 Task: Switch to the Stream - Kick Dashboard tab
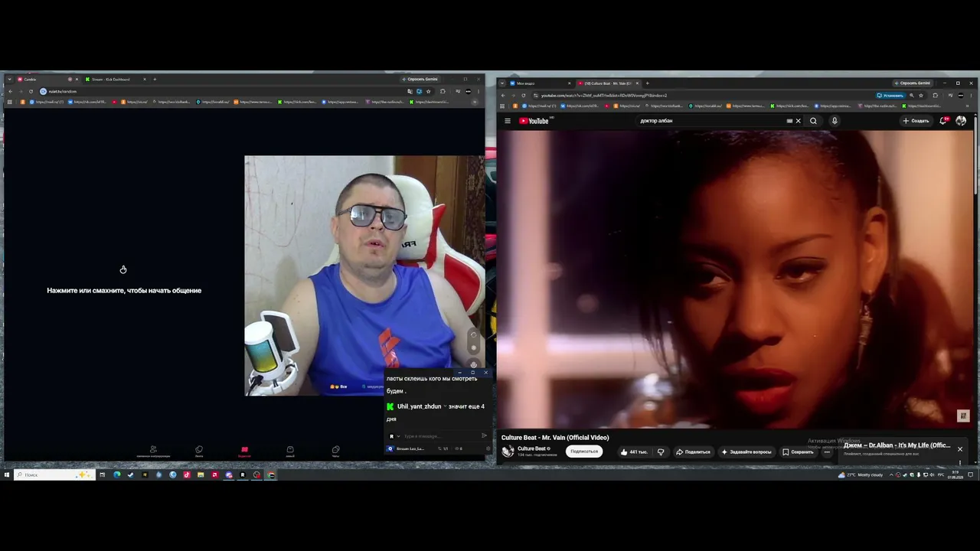(115, 80)
